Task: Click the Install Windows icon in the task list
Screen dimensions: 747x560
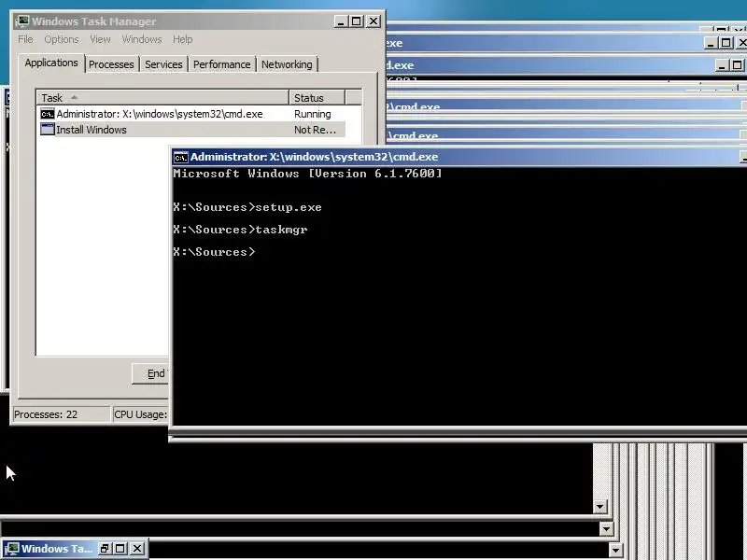Action: (x=48, y=129)
